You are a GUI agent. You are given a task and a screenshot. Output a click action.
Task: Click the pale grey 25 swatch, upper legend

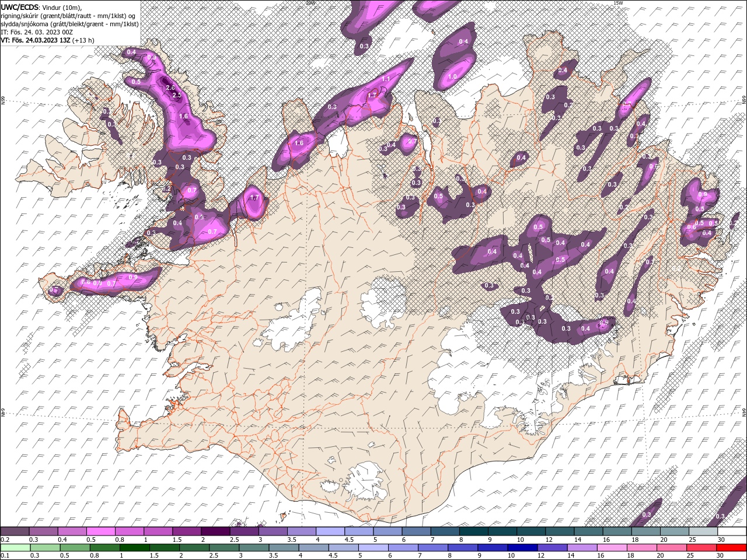pyautogui.click(x=703, y=531)
